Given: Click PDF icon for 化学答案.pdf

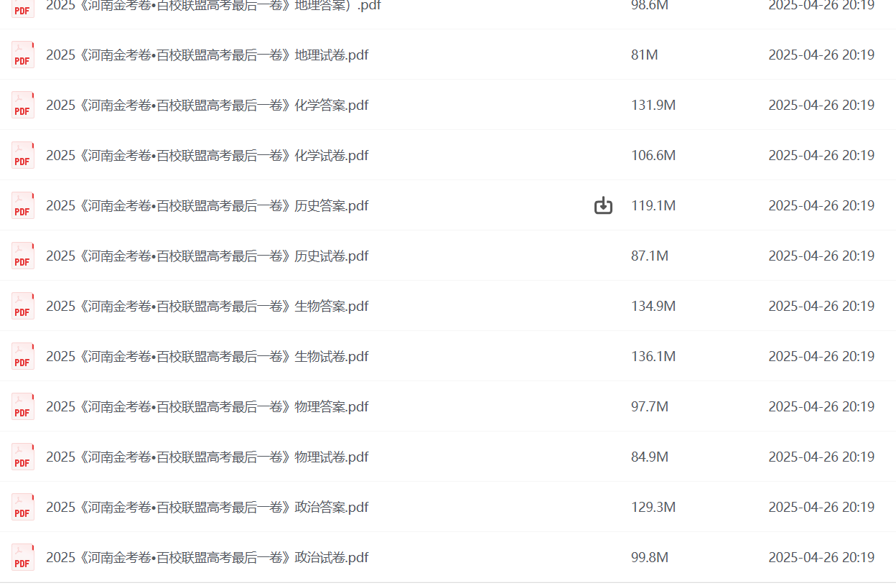Looking at the screenshot, I should pyautogui.click(x=23, y=106).
